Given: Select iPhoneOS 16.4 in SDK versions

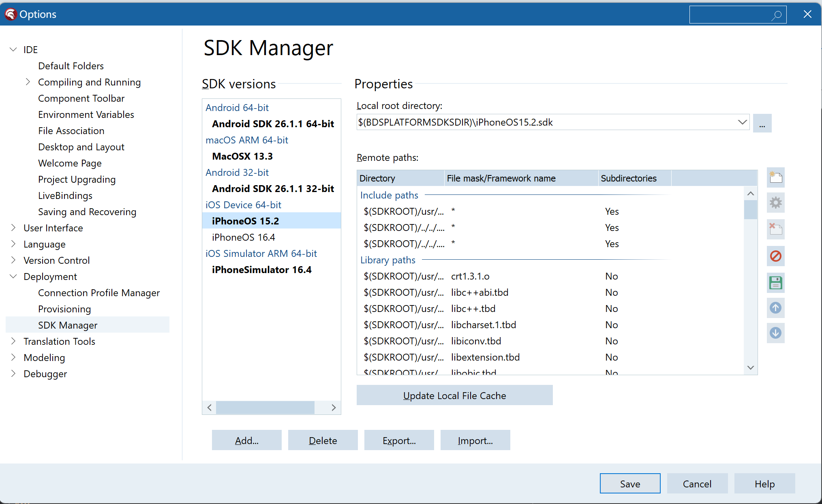Looking at the screenshot, I should click(x=243, y=237).
